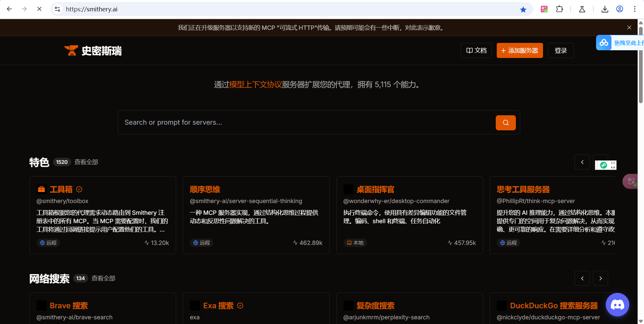Open the Chrome Labs flask icon

[582, 9]
